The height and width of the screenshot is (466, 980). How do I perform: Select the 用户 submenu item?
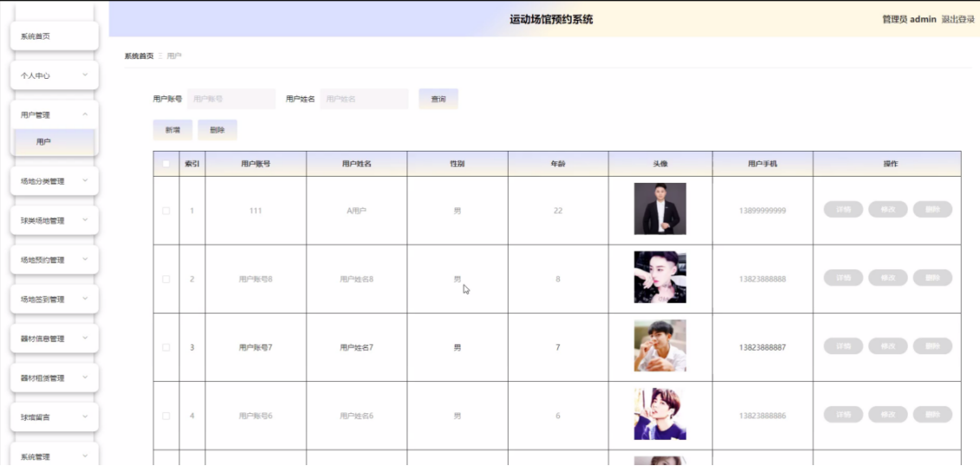point(55,142)
